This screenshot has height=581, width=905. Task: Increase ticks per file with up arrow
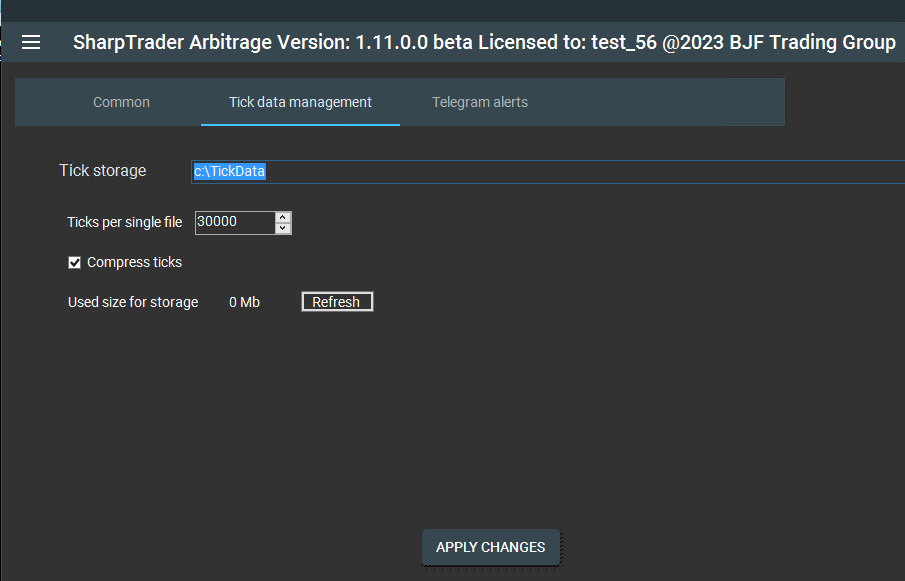point(283,217)
